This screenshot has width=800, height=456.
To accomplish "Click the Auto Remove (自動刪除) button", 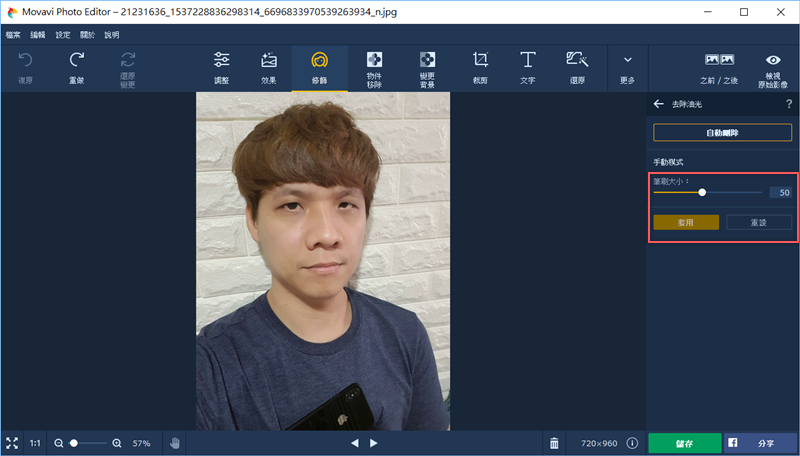I will pyautogui.click(x=722, y=133).
